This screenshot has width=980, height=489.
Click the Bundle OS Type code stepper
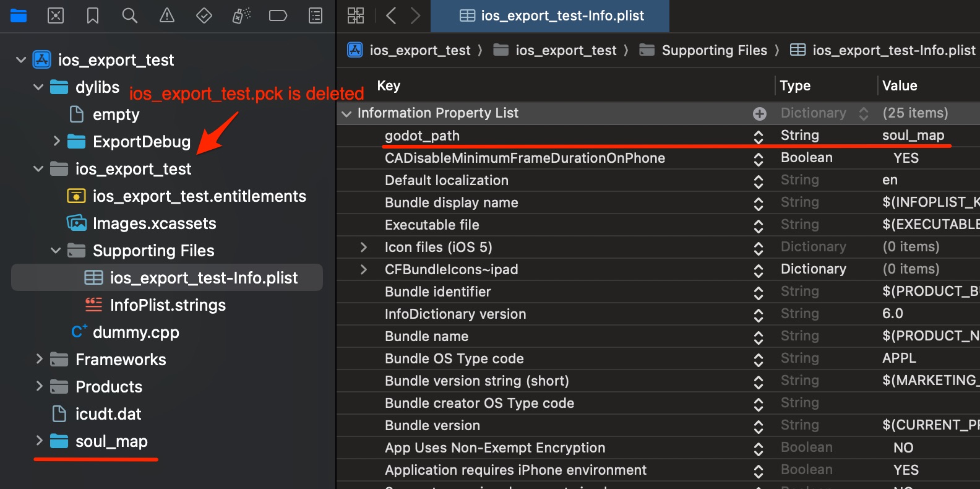(x=759, y=360)
